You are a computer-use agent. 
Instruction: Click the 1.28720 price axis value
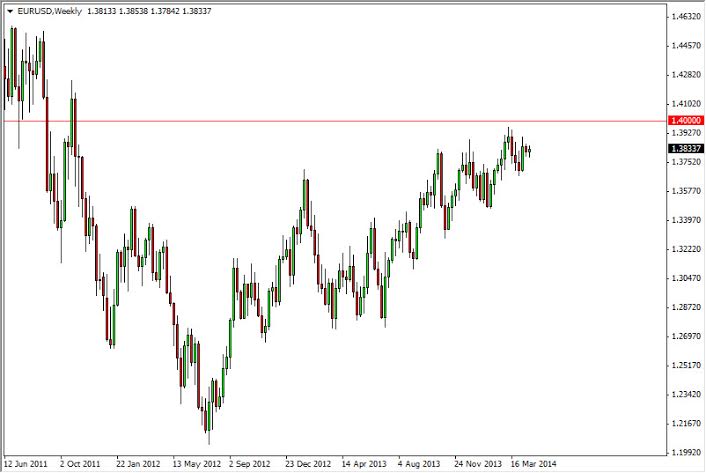click(x=686, y=307)
